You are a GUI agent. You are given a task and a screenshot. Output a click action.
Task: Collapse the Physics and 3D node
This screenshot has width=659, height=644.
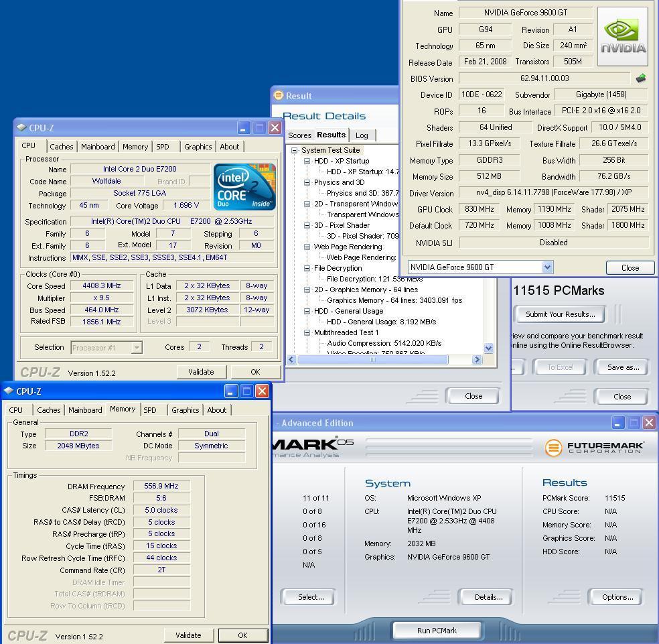pos(307,182)
